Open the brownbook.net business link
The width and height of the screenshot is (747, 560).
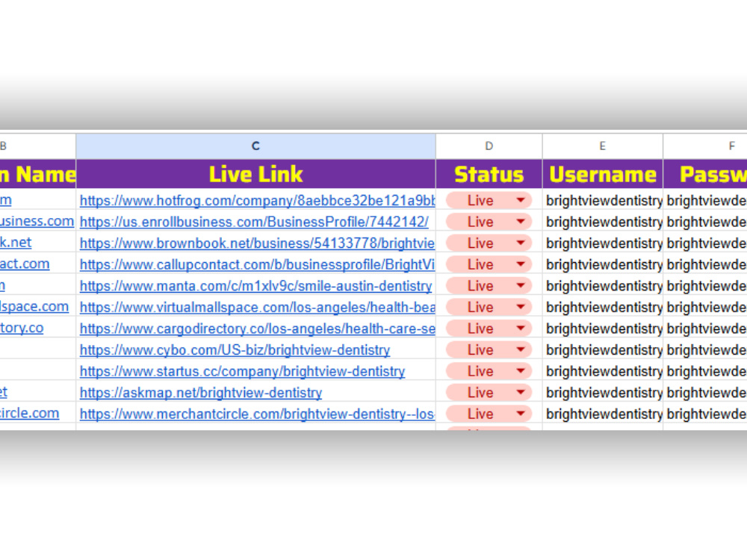(x=257, y=243)
